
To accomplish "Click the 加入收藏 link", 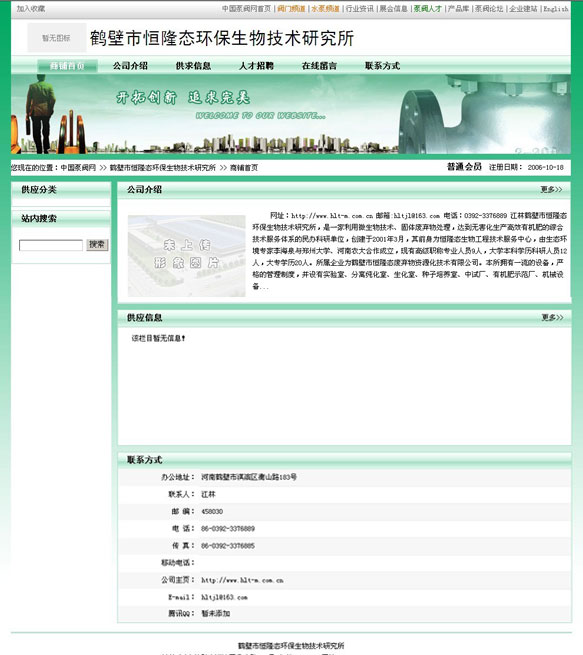I will 31,8.
